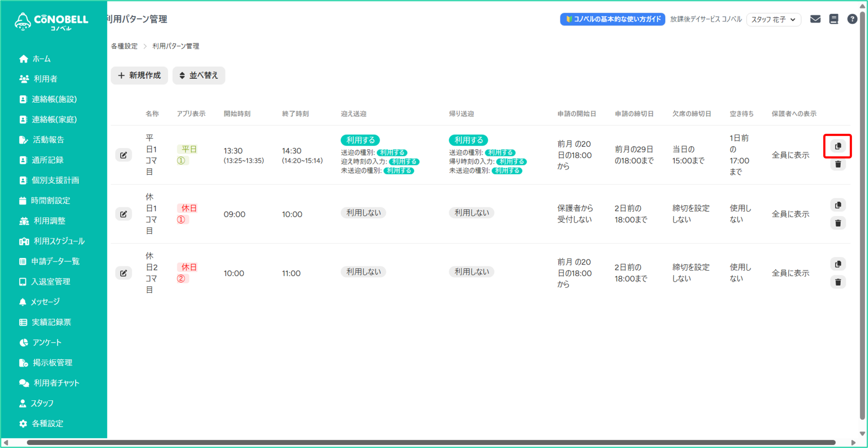Edit the 平日1コマ目 pattern
This screenshot has width=868, height=448.
[x=123, y=155]
